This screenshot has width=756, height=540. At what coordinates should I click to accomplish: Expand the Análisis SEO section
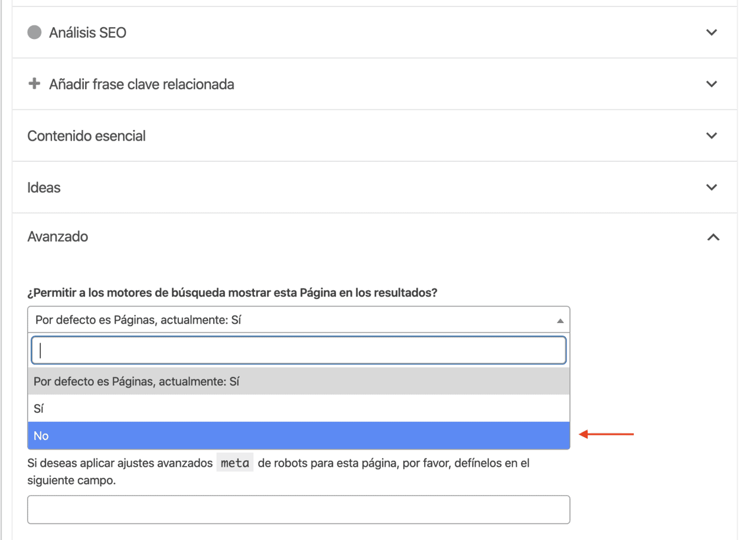point(374,32)
